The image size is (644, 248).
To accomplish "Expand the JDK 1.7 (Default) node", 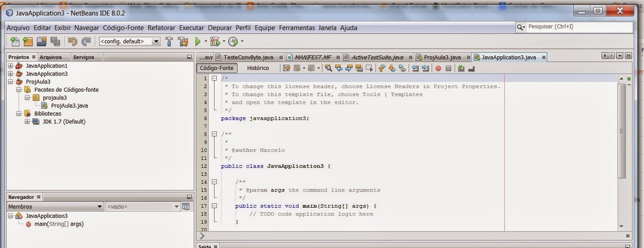I will point(27,121).
